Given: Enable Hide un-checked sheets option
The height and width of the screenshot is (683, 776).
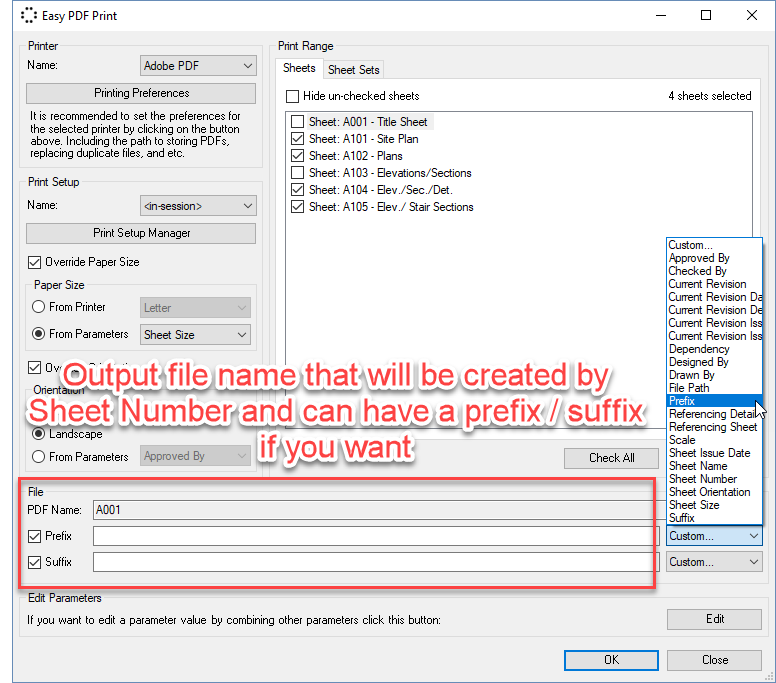Looking at the screenshot, I should (293, 96).
